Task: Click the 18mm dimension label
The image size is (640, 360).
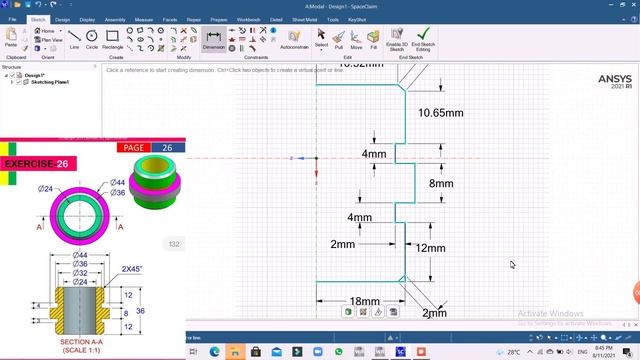Action: coord(364,301)
